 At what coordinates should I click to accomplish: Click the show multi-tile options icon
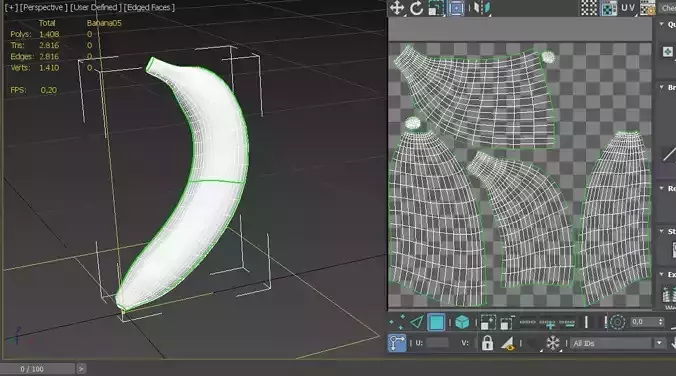click(x=609, y=8)
